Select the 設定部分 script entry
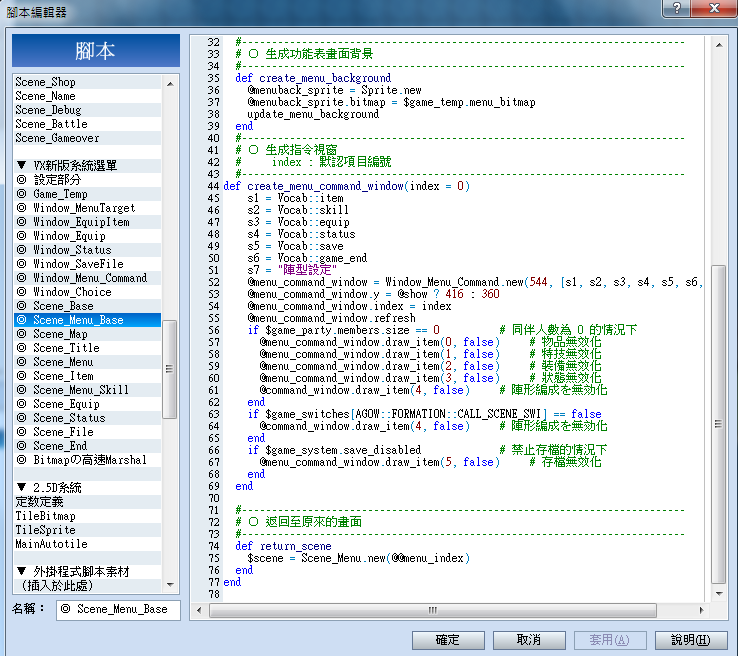Image resolution: width=738 pixels, height=656 pixels. [88, 180]
